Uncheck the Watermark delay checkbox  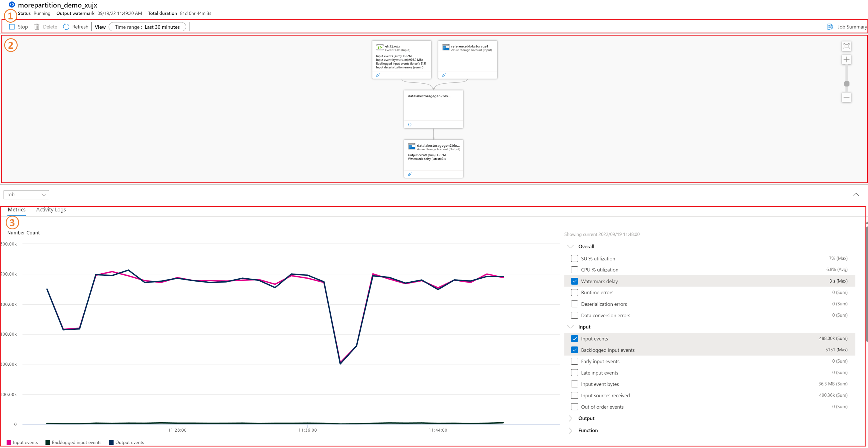574,281
